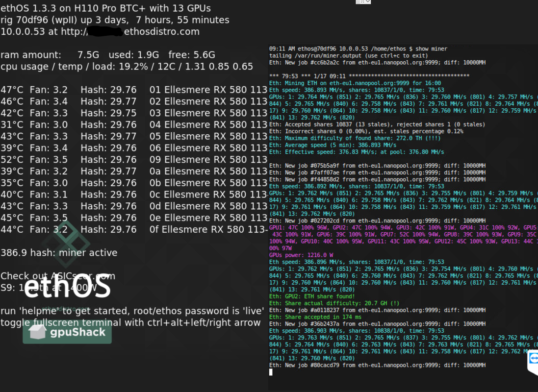This screenshot has width=538, height=392.
Task: Click the terminal cursor block at bottom
Action: coord(271,372)
